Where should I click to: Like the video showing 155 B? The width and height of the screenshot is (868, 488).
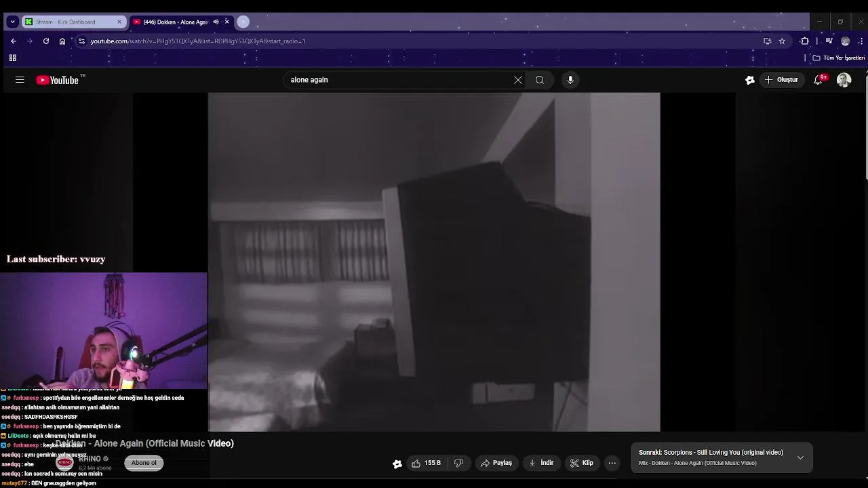click(427, 464)
